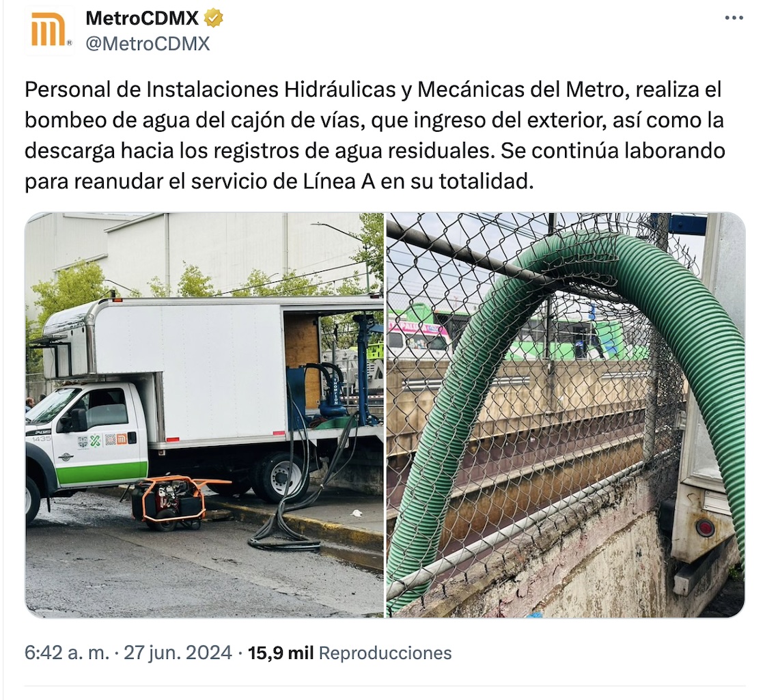Open the right photo of the green hose

(x=566, y=415)
